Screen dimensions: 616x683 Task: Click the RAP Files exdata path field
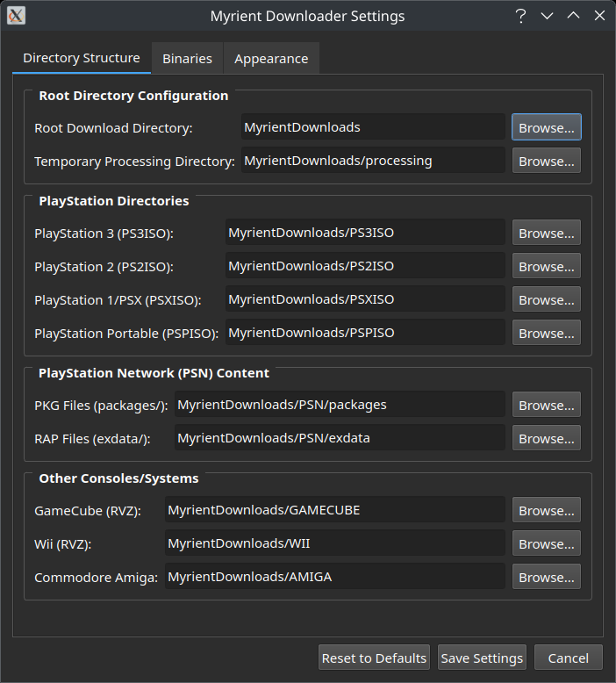click(339, 438)
